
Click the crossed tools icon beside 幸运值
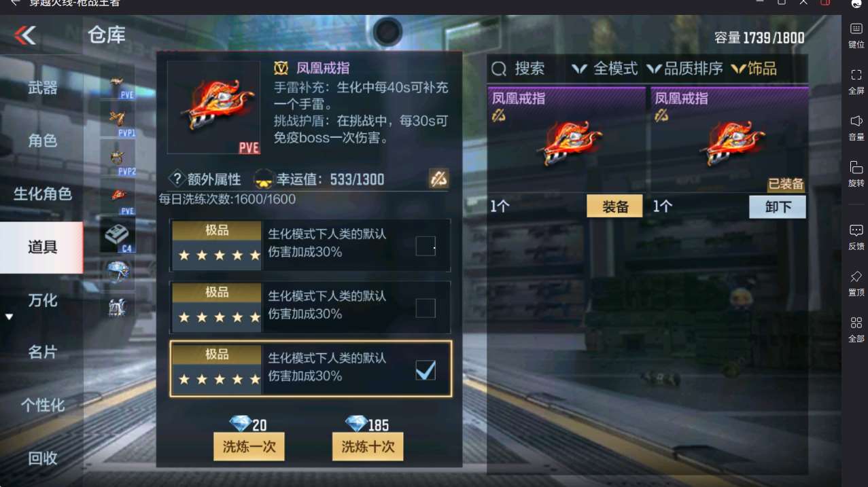pyautogui.click(x=438, y=179)
